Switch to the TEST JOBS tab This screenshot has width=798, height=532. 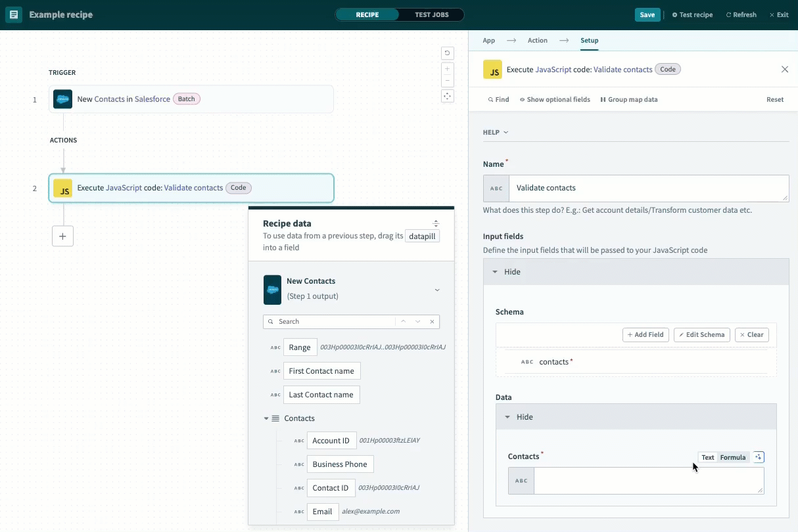coord(433,14)
